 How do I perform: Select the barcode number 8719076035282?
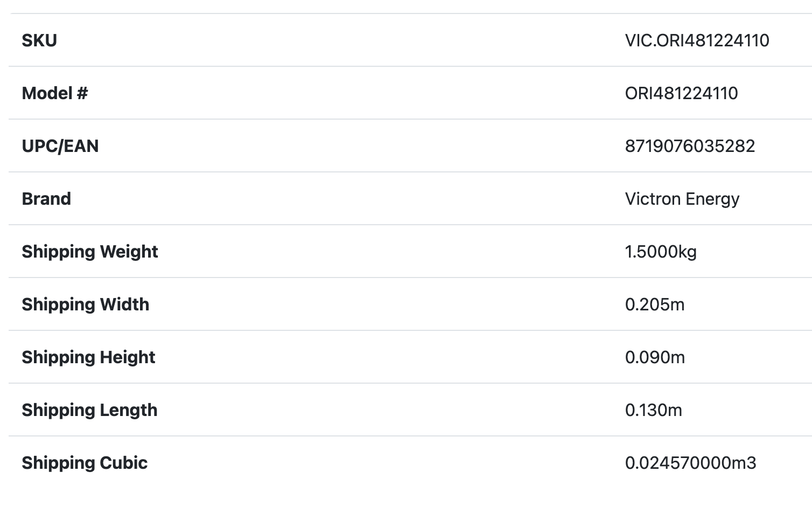[690, 146]
